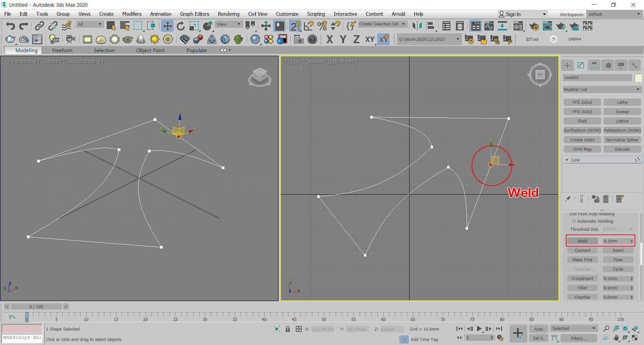Open the Rendering menu
The width and height of the screenshot is (644, 345).
pos(228,14)
